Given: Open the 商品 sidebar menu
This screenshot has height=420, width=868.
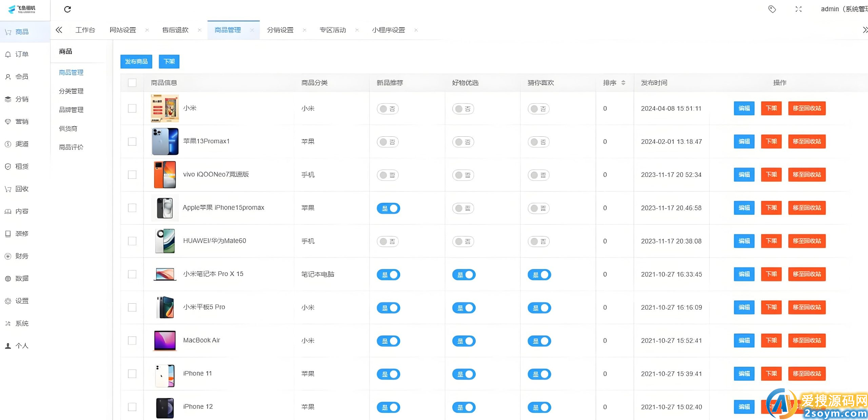Looking at the screenshot, I should pyautogui.click(x=25, y=32).
